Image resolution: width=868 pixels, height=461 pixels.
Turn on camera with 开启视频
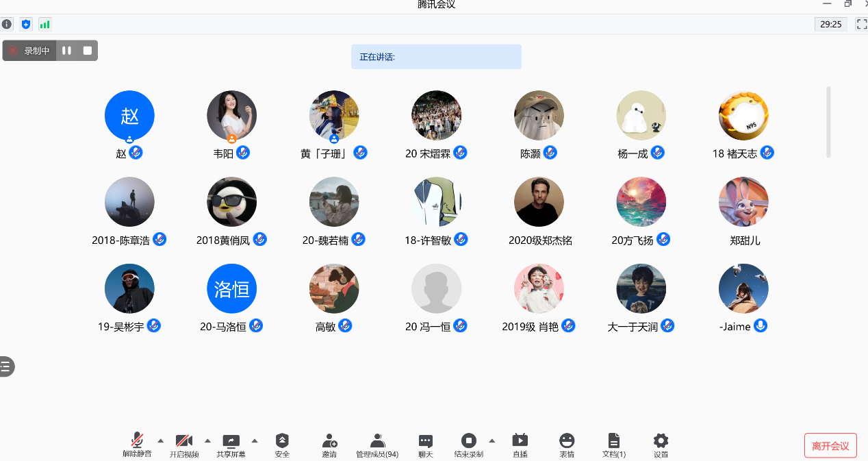click(183, 444)
